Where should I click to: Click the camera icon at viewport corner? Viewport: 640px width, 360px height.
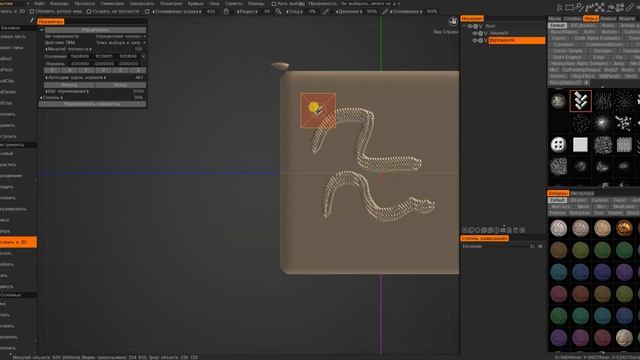tap(453, 21)
